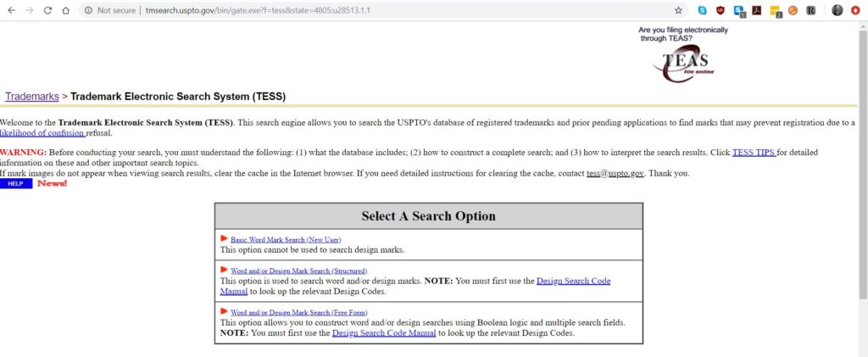Open the likelihood of confusion link
The height and width of the screenshot is (357, 868).
pos(42,133)
